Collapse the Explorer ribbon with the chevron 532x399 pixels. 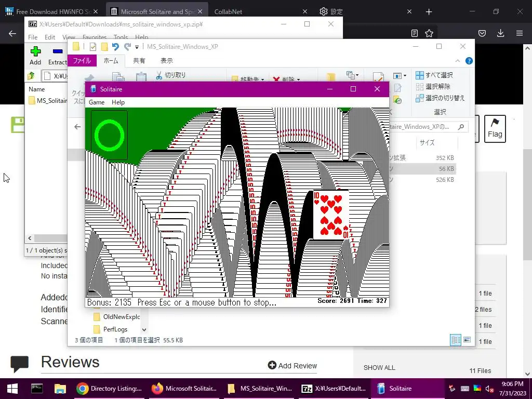click(x=457, y=61)
